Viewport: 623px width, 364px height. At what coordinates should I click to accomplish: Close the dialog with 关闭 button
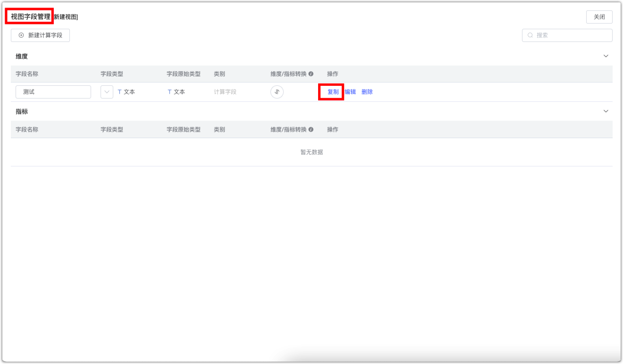[x=599, y=17]
